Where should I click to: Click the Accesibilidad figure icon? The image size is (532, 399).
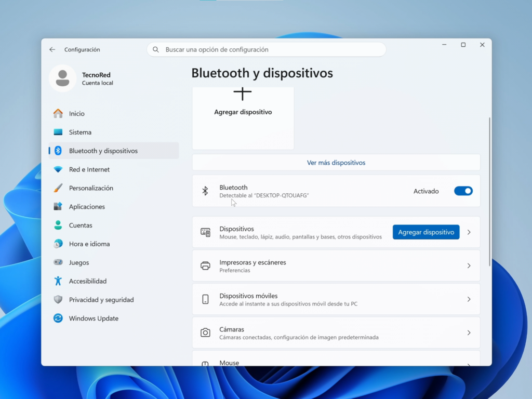(x=58, y=281)
